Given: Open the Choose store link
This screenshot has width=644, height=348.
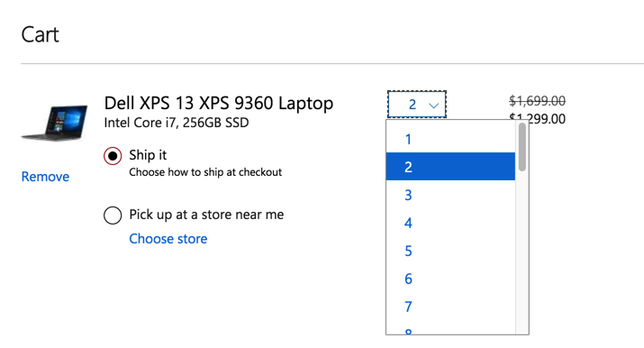Looking at the screenshot, I should pos(168,239).
